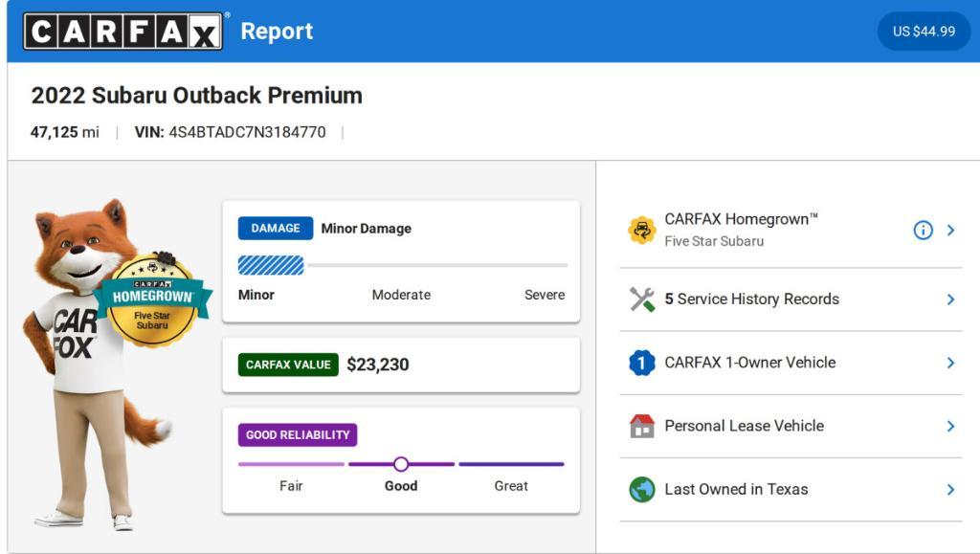
Task: Click the GOOD RELIABILITY purple tag
Action: click(298, 434)
